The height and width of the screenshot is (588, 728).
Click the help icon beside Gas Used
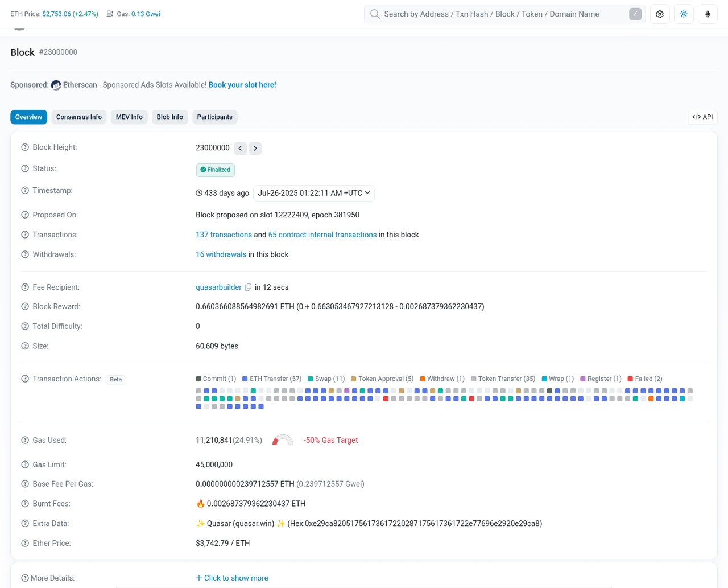25,441
